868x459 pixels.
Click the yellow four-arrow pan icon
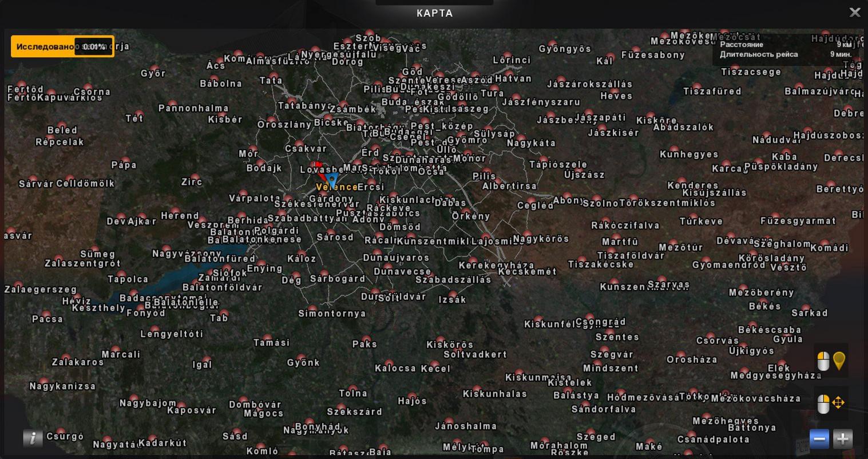click(838, 403)
